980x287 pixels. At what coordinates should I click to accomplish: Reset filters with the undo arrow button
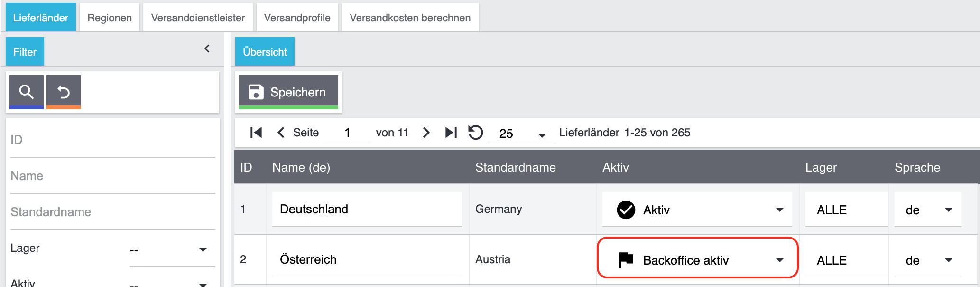pos(64,92)
